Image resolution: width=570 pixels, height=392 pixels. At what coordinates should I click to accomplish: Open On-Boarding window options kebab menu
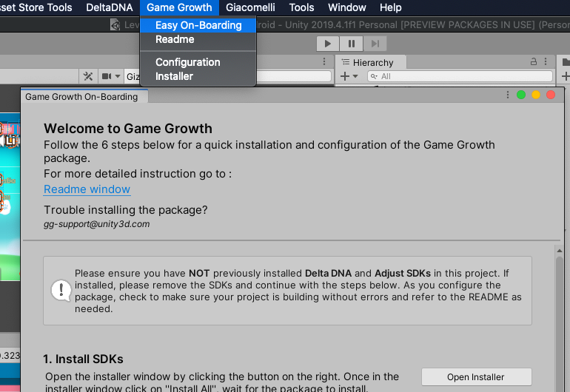point(508,95)
